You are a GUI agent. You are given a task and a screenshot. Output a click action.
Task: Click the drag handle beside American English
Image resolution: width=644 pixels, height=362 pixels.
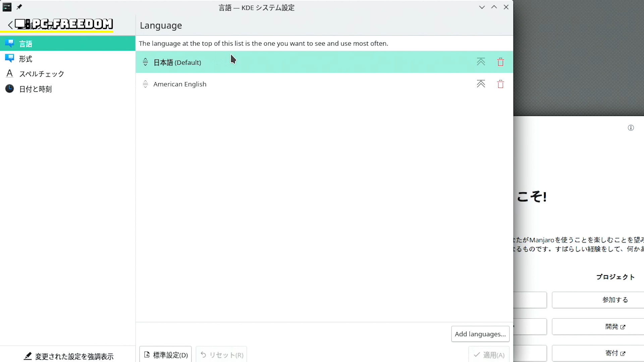click(x=145, y=84)
